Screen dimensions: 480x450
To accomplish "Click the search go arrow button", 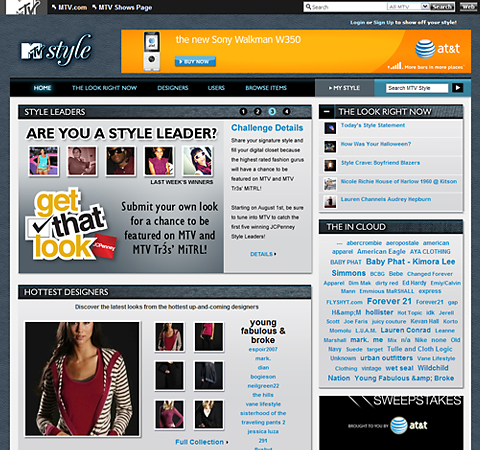I will tap(458, 88).
